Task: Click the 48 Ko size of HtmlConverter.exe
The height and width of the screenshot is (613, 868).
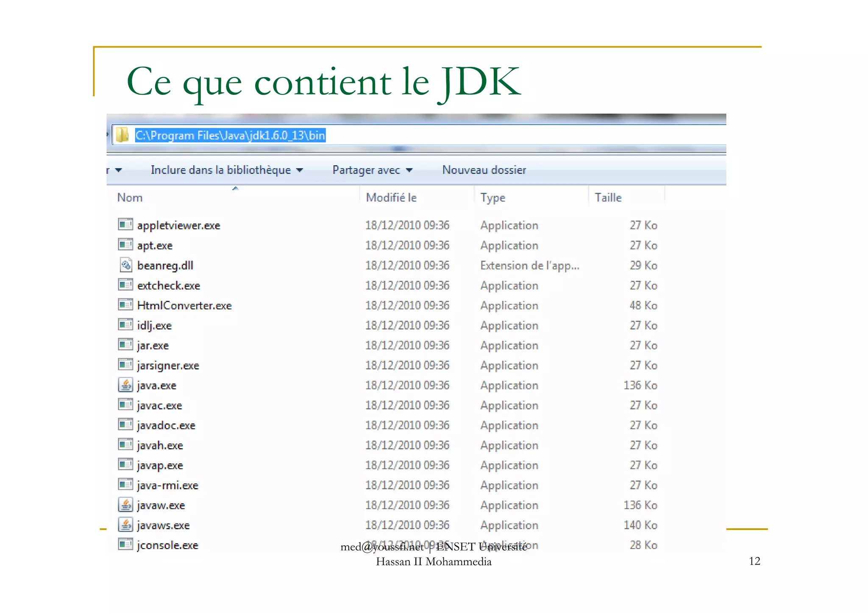Action: 643,305
